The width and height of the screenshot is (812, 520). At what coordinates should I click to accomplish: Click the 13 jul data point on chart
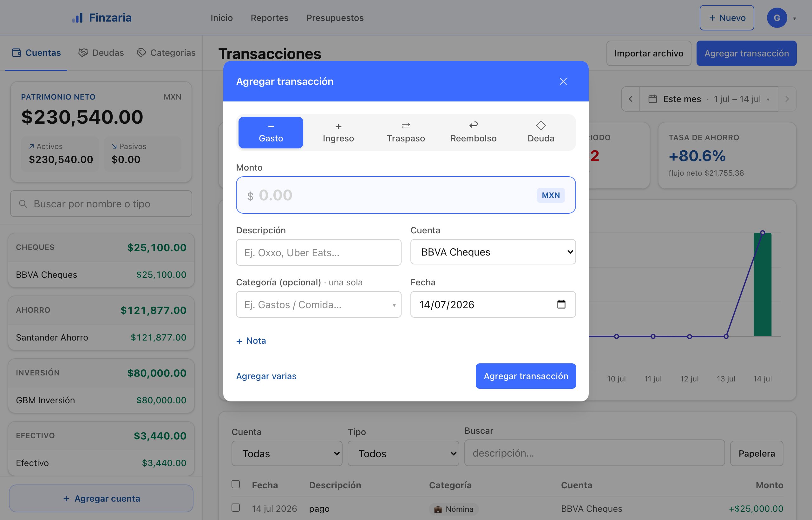(x=726, y=336)
